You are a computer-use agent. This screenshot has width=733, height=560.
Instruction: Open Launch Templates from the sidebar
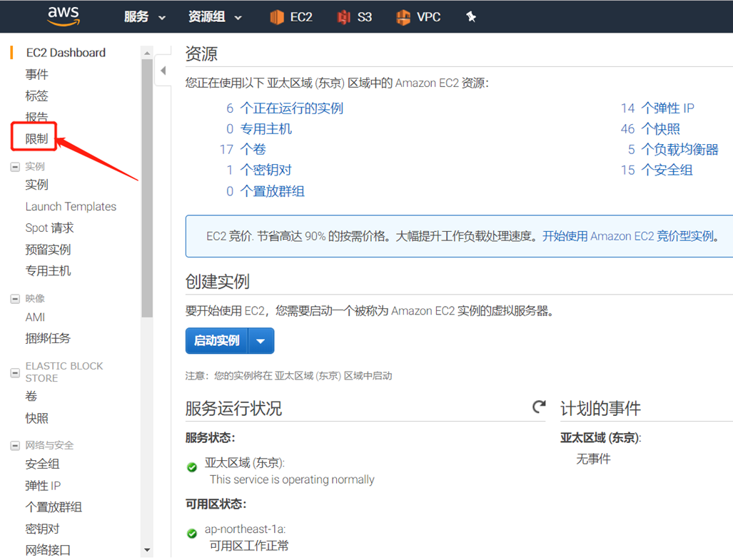pyautogui.click(x=71, y=206)
